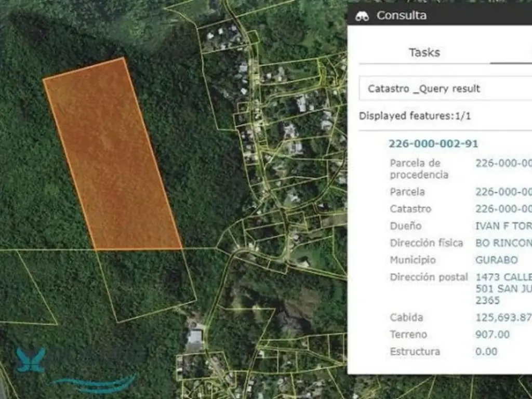Click the Municipio GURABO value

pyautogui.click(x=496, y=260)
